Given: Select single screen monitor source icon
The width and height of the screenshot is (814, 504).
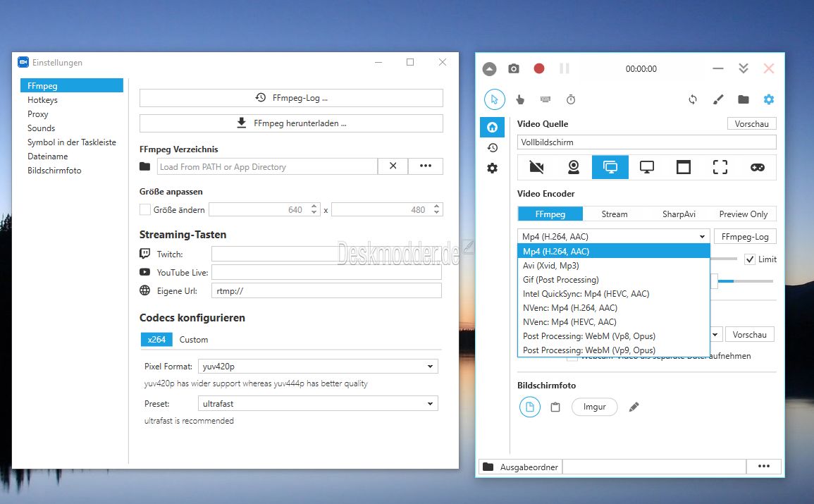Looking at the screenshot, I should [x=647, y=167].
